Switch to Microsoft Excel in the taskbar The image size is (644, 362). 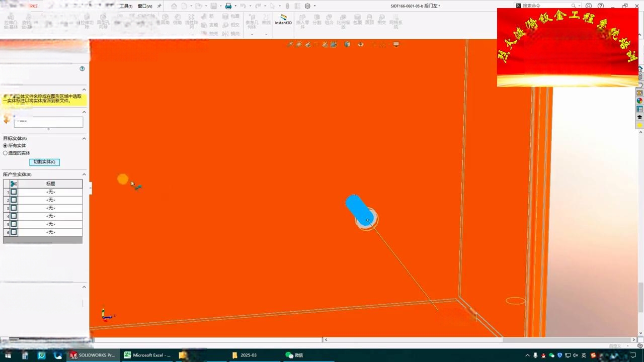coord(147,355)
